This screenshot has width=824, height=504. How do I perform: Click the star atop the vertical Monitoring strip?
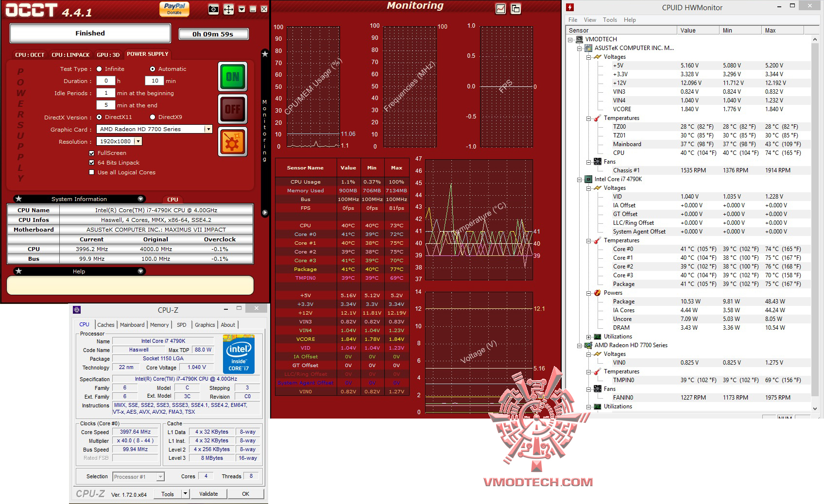[265, 54]
